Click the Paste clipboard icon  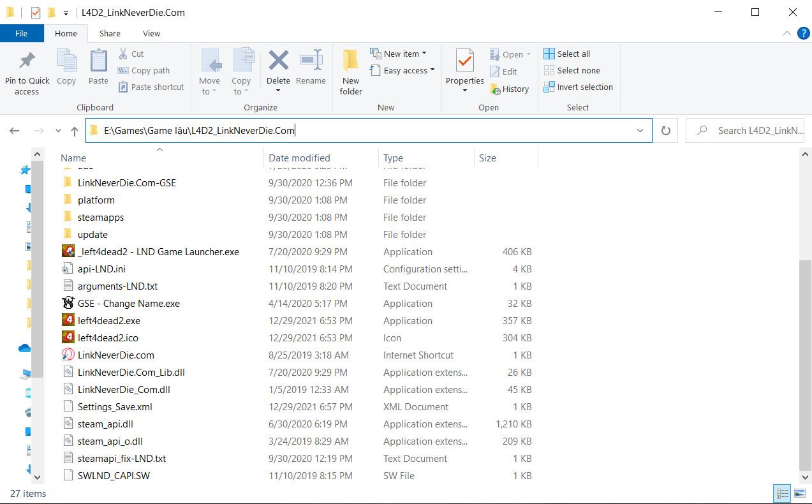pos(98,62)
